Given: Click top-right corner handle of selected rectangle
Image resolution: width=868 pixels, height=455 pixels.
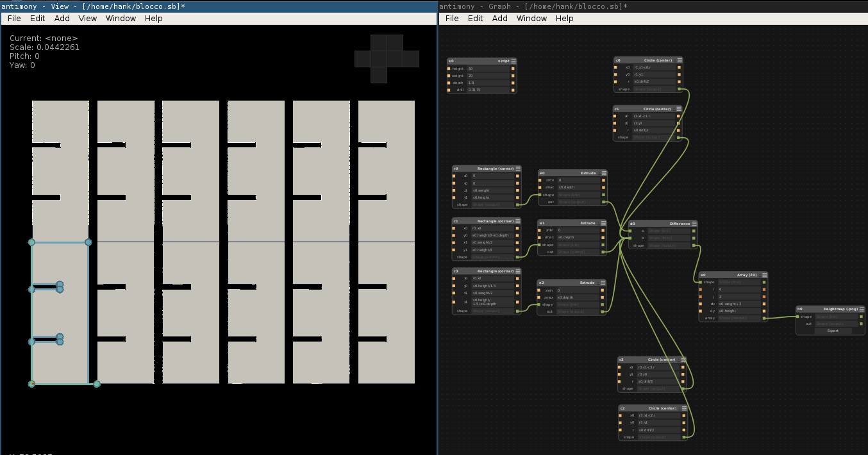Looking at the screenshot, I should click(88, 242).
